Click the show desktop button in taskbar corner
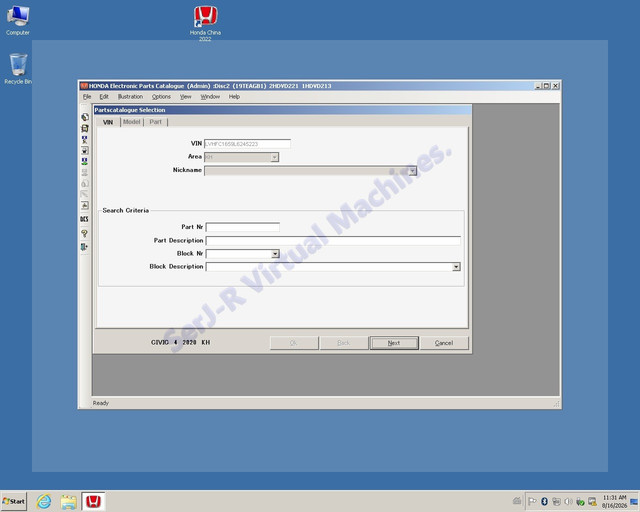 pos(634,501)
